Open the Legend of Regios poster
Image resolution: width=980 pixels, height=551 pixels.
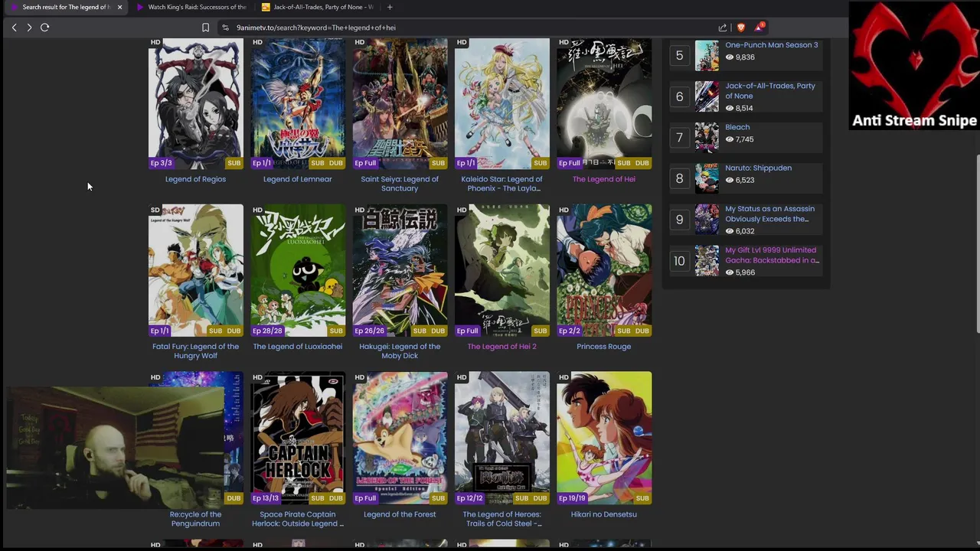click(195, 103)
